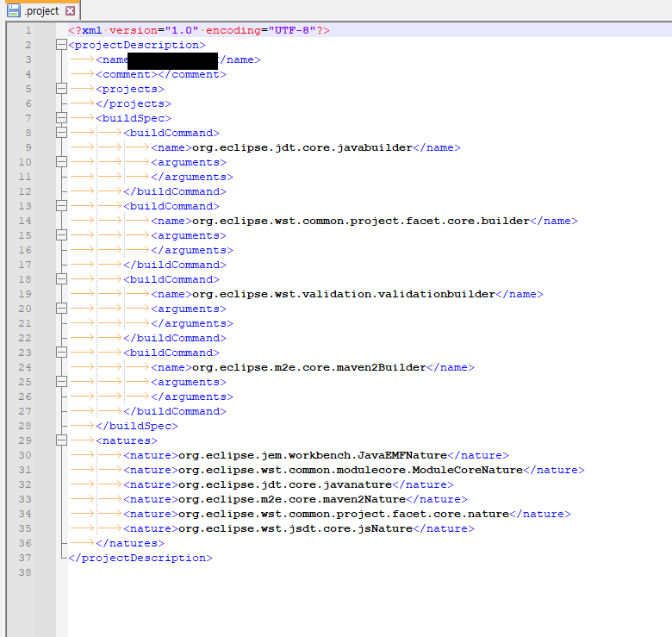This screenshot has width=672, height=637.
Task: Collapse buildCommand fold at line 18
Action: click(x=62, y=279)
